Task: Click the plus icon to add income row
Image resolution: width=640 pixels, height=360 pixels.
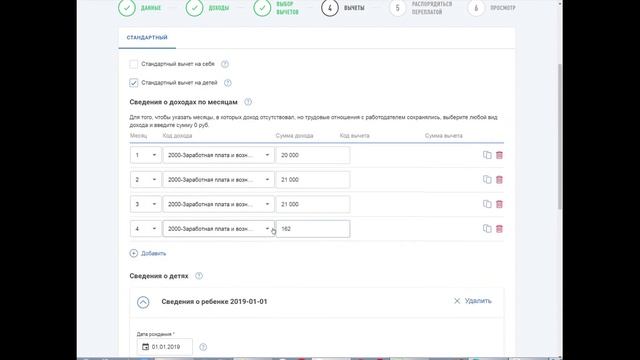Action: 133,253
